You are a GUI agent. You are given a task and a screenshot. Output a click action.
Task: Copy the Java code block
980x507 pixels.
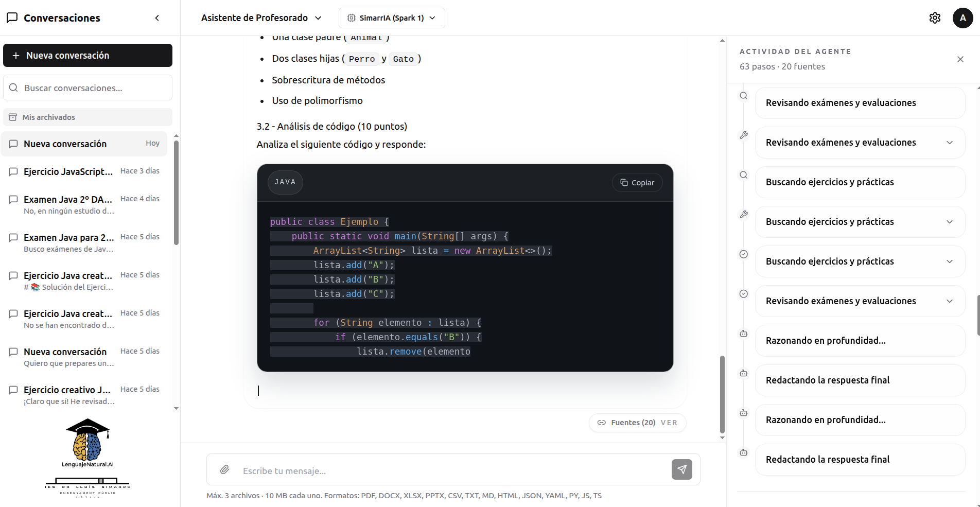[x=637, y=183]
